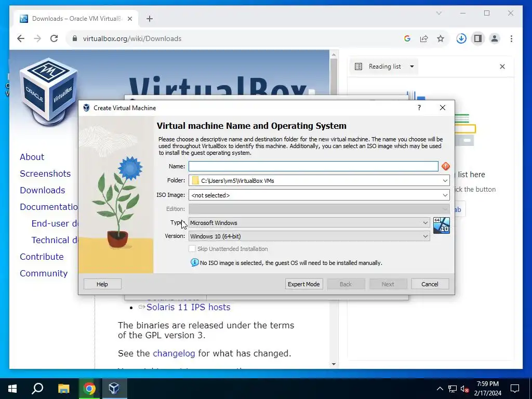532x399 pixels.
Task: Click the Google icon in the address bar
Action: [x=407, y=38]
